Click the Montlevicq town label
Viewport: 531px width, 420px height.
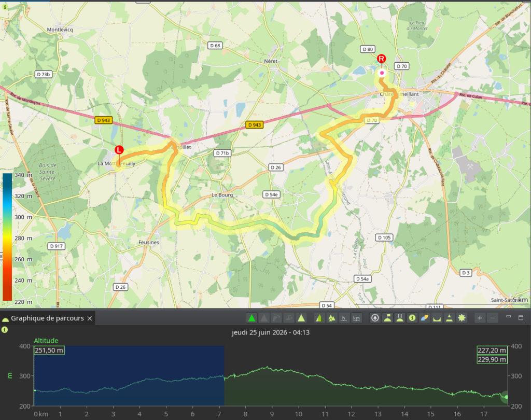point(60,30)
